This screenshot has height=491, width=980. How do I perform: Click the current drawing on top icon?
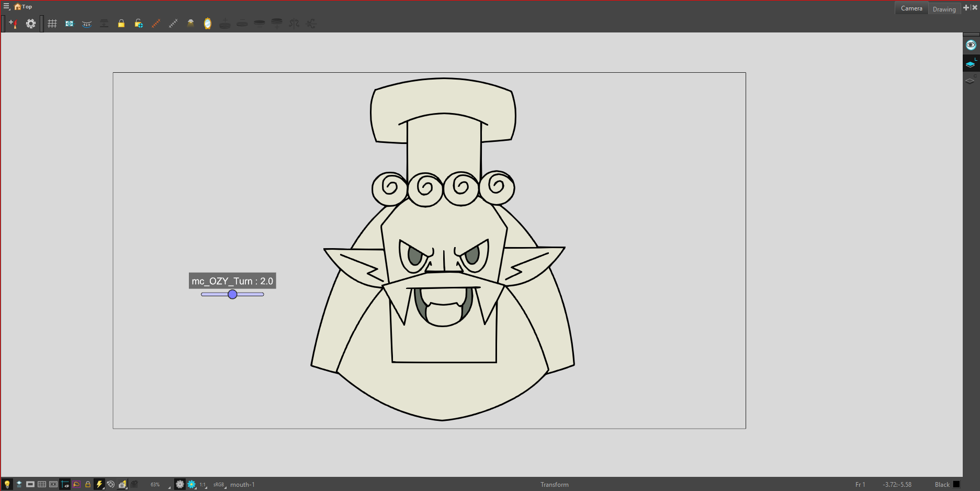coord(19,484)
